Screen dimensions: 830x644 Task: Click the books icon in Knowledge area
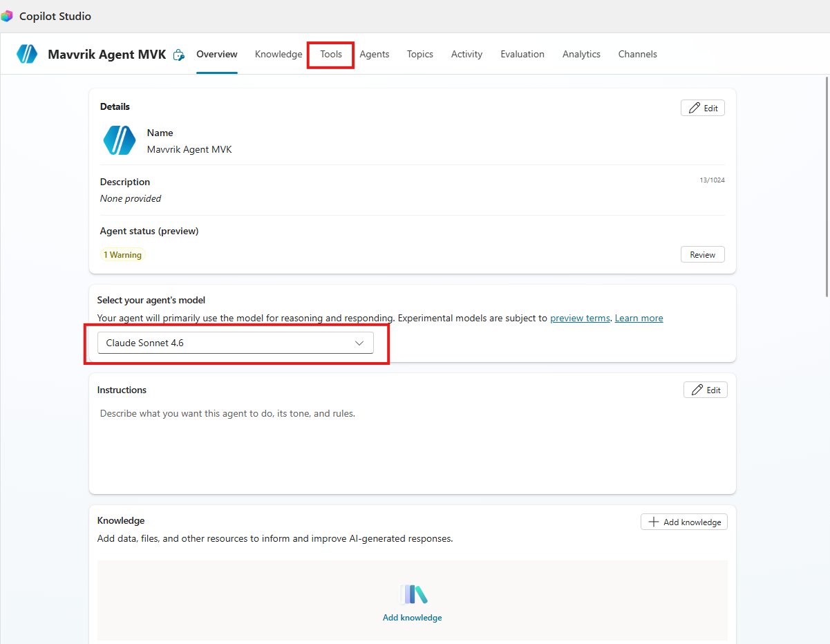point(413,595)
